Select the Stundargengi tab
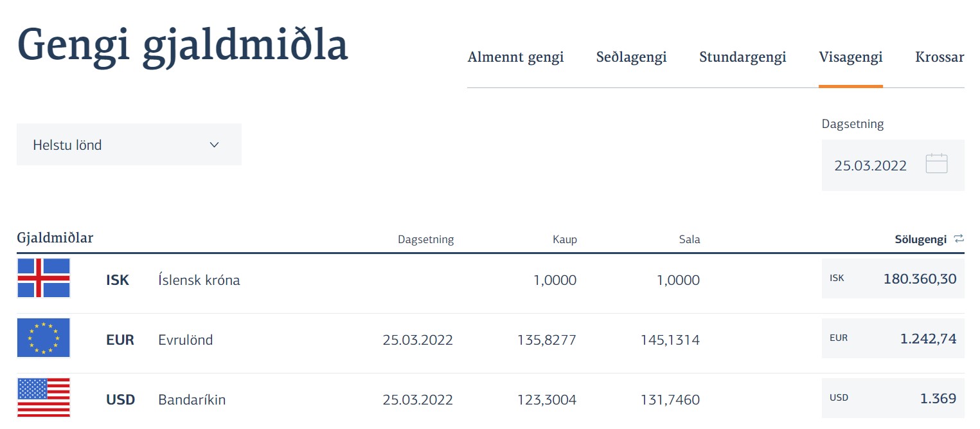This screenshot has width=980, height=429. click(x=742, y=57)
